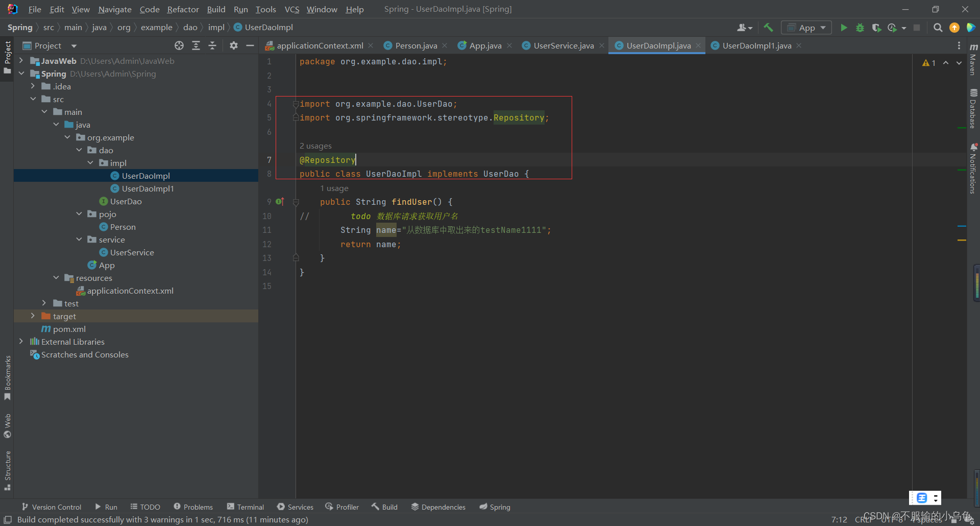
Task: Click the warning indicator showing 1 problem
Action: (x=929, y=63)
